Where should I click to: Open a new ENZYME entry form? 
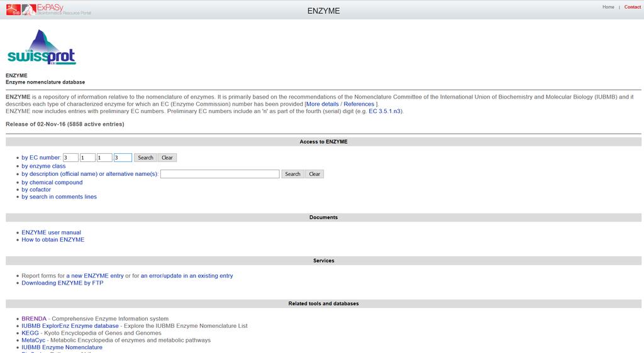(x=95, y=276)
